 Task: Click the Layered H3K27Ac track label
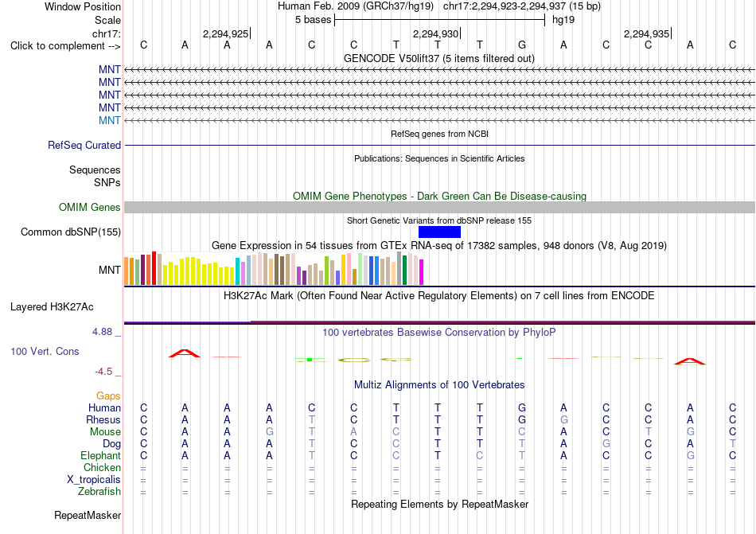[52, 307]
